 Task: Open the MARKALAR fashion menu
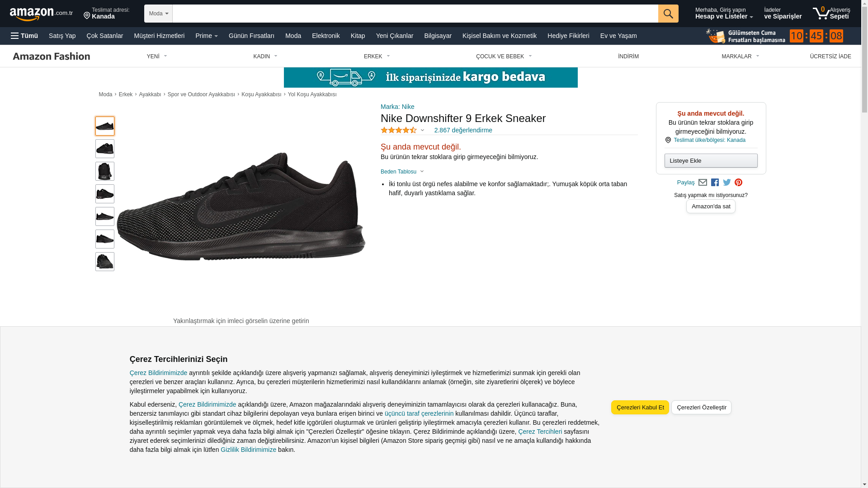point(740,56)
